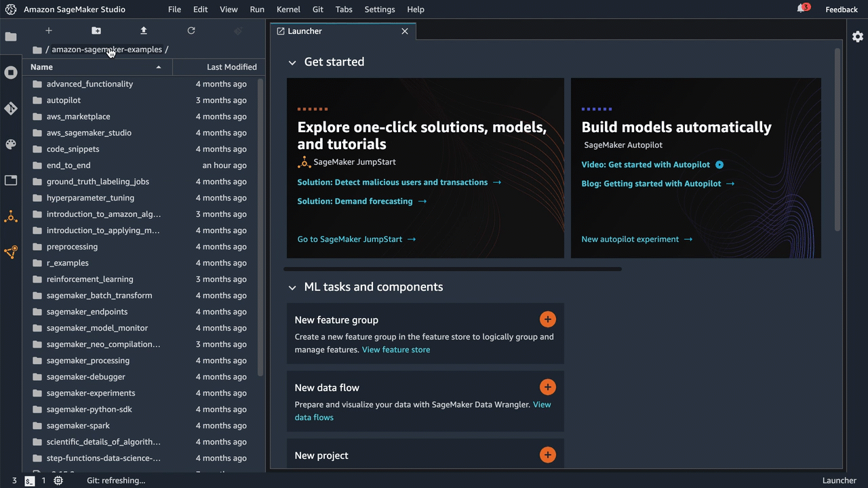Open the reinforcement_learning folder
Screen dimensions: 868x488
pos(90,279)
